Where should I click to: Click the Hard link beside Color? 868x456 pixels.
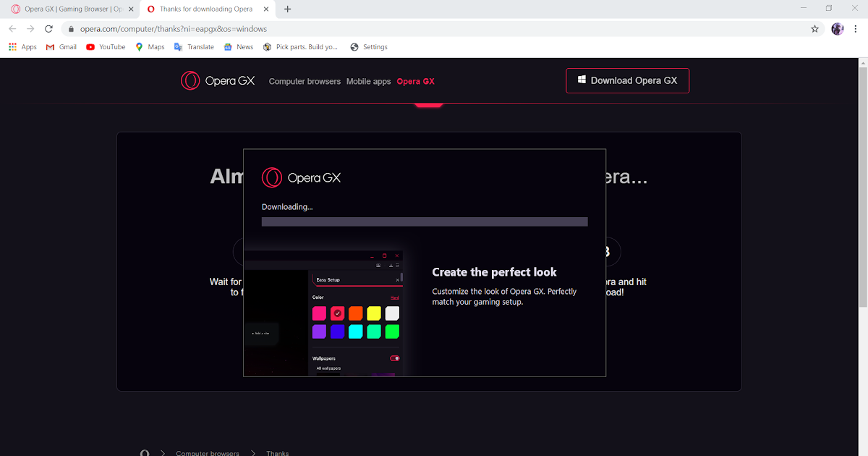[395, 297]
